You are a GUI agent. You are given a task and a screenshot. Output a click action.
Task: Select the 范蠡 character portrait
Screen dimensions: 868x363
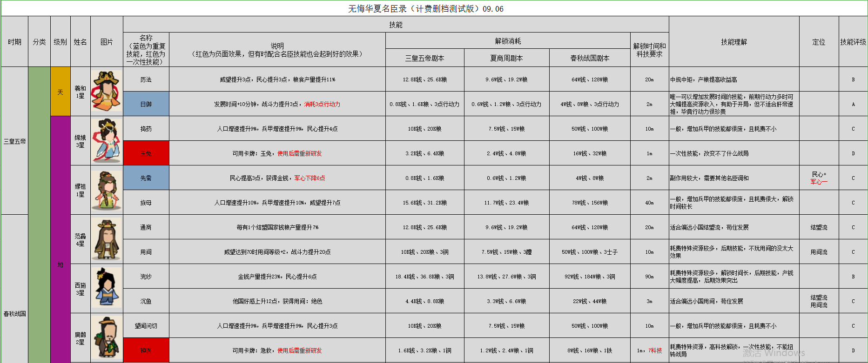107,239
